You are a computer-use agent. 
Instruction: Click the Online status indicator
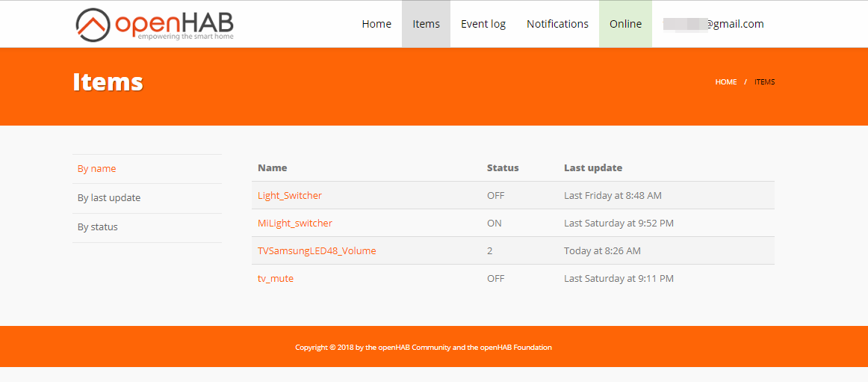[625, 24]
